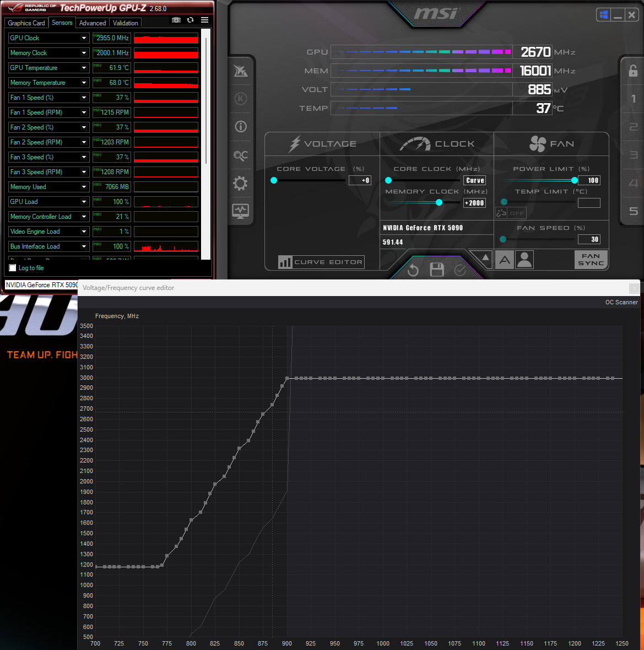The width and height of the screenshot is (644, 650).
Task: Click the Windows startup icon in Afterburner
Action: (x=603, y=15)
